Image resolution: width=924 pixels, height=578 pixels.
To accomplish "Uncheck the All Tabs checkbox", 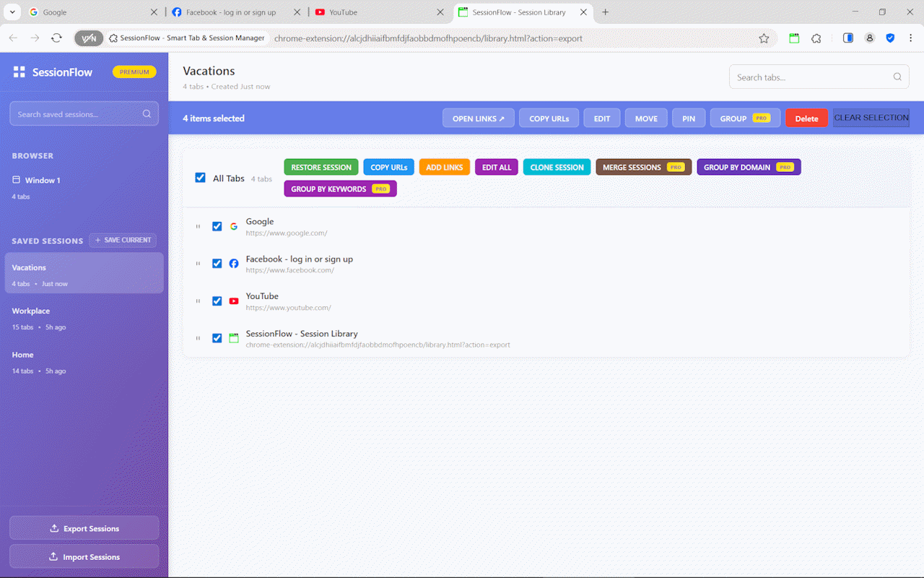I will point(200,177).
